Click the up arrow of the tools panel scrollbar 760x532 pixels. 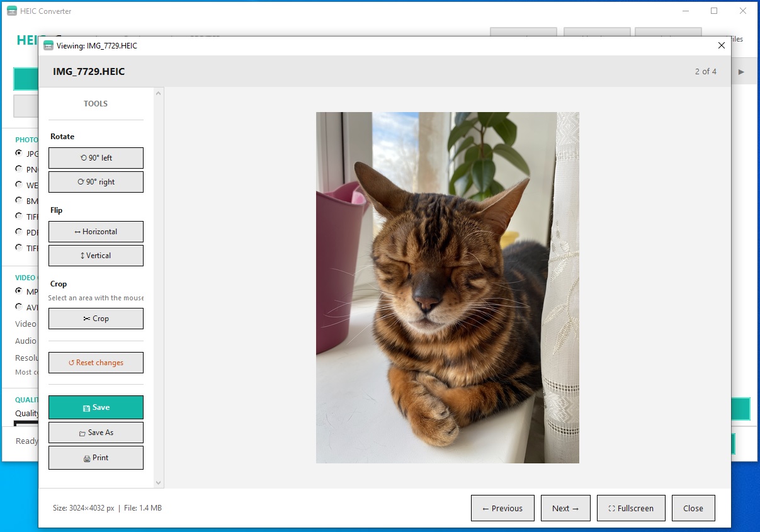tap(159, 94)
